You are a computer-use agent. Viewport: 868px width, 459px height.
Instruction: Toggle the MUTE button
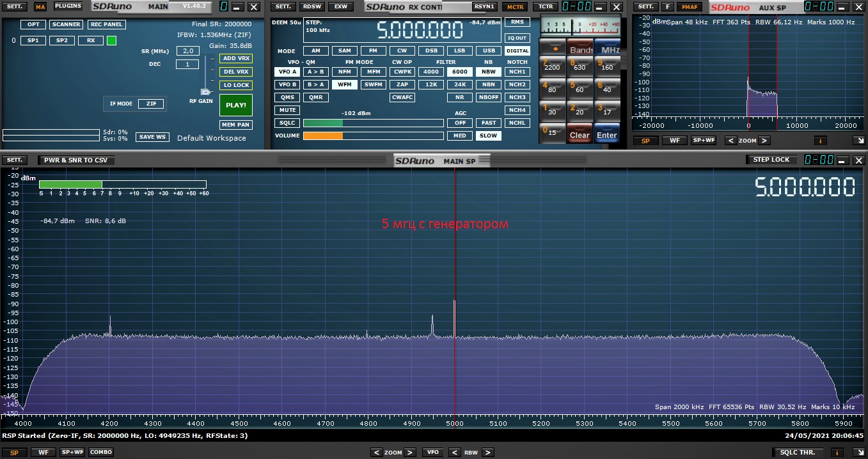[287, 110]
